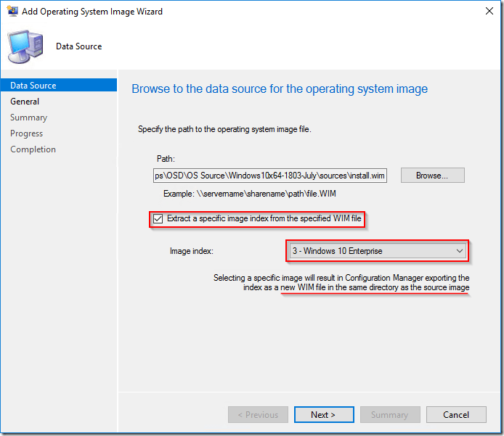This screenshot has width=504, height=436.
Task: Click the Image index dropdown arrow
Action: pos(459,251)
